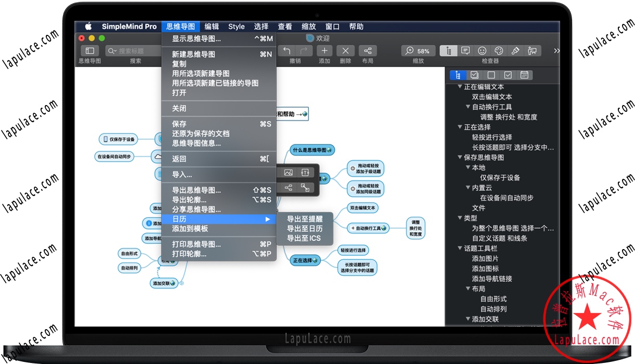
Task: Select the style brush inspector icon
Action: tap(515, 50)
